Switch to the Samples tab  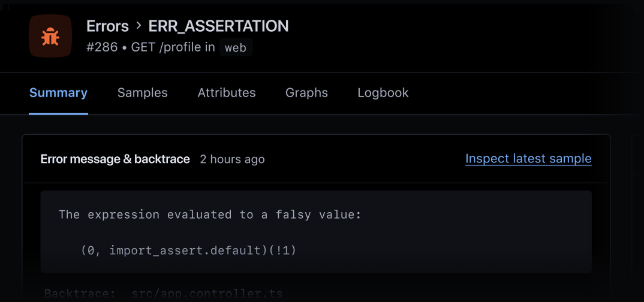coord(143,93)
